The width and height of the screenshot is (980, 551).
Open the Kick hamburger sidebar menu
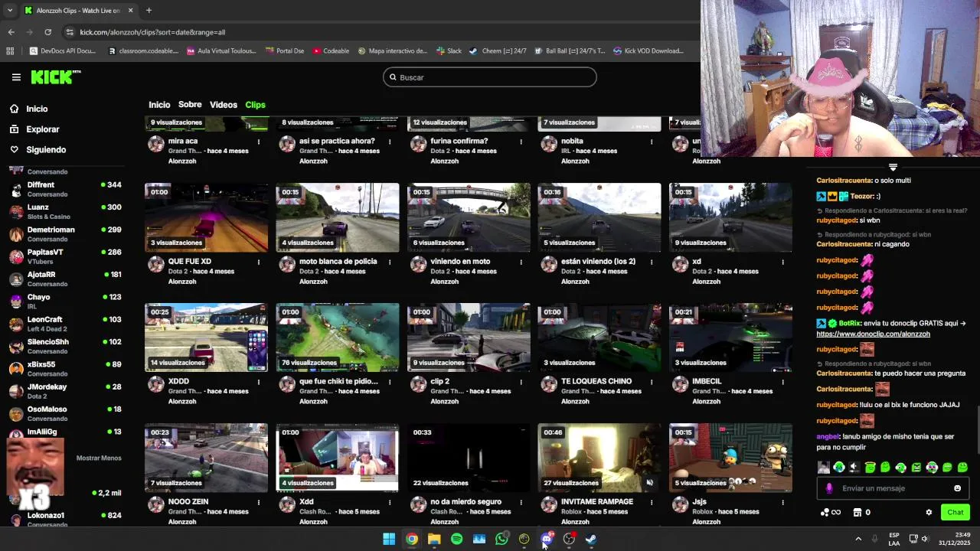pyautogui.click(x=16, y=77)
